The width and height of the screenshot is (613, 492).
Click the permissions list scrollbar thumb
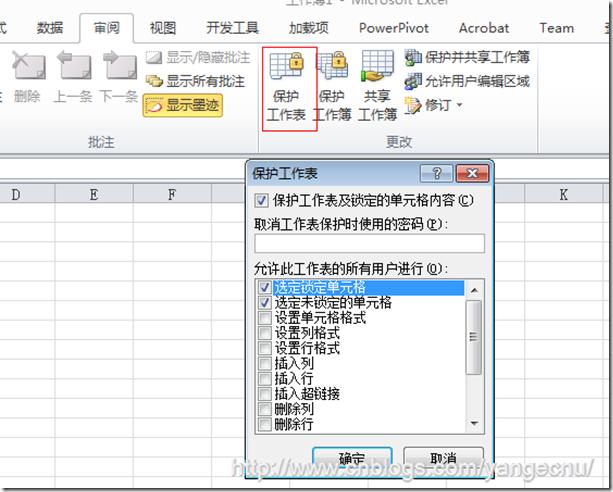(x=474, y=337)
